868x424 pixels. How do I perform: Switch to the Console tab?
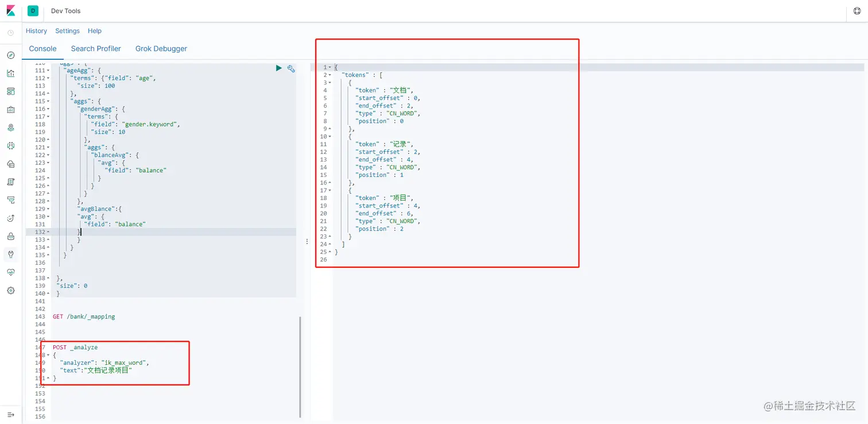(x=42, y=49)
